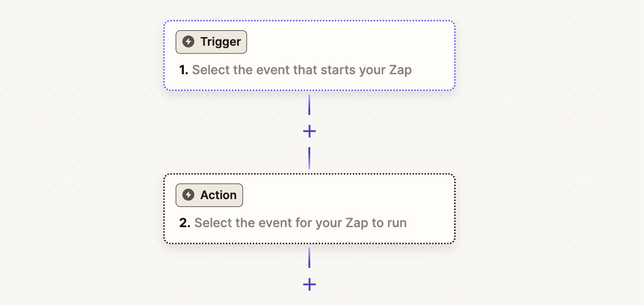Click empty dotted canvas right of Action card
Viewport: 644px width, 305px height.
[543, 208]
